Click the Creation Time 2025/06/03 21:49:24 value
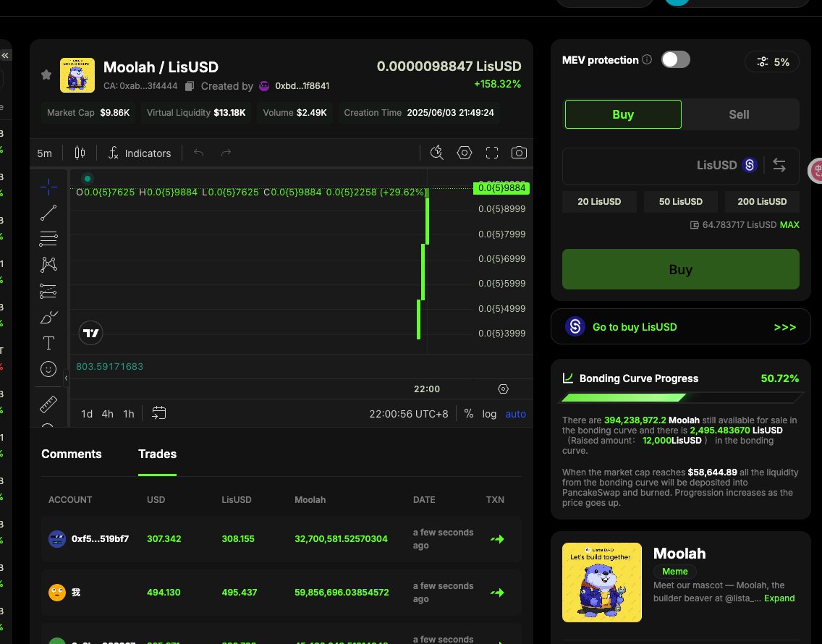Screen dimensions: 822x644 (450, 113)
